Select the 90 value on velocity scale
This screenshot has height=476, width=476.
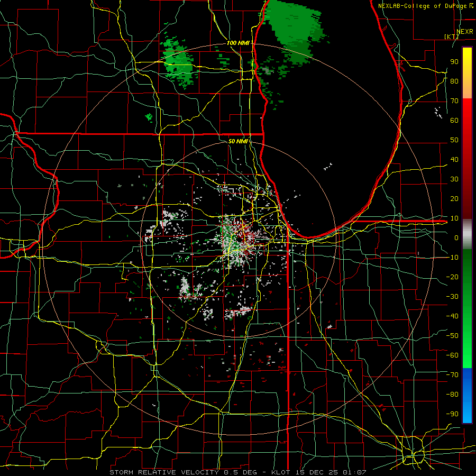(454, 62)
